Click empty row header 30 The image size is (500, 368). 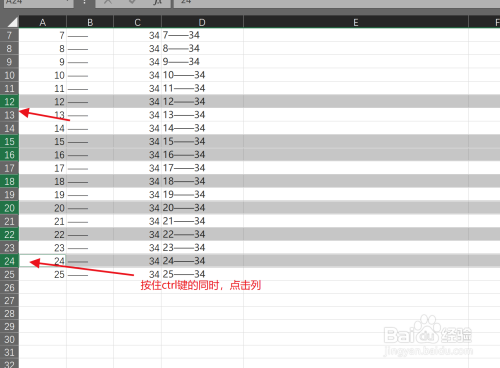(x=9, y=339)
